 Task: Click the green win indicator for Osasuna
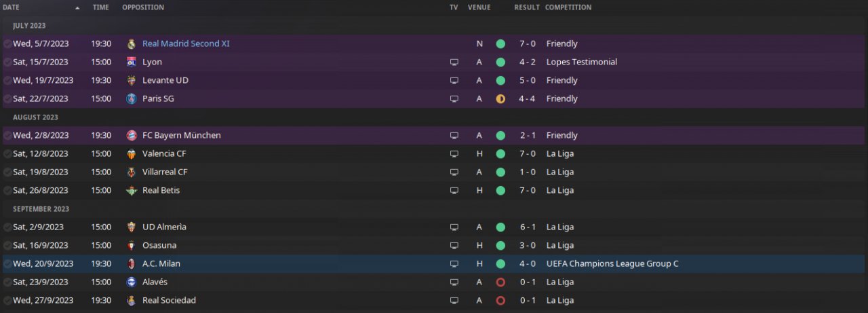500,246
